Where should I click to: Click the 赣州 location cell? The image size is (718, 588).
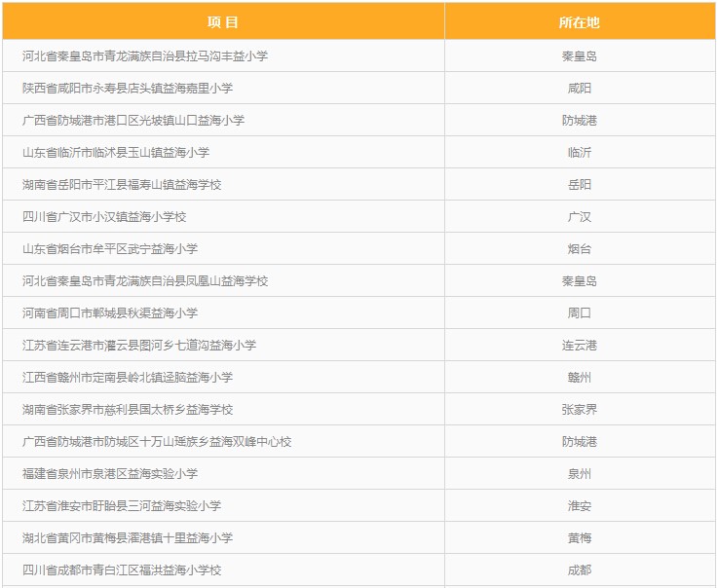(x=580, y=377)
